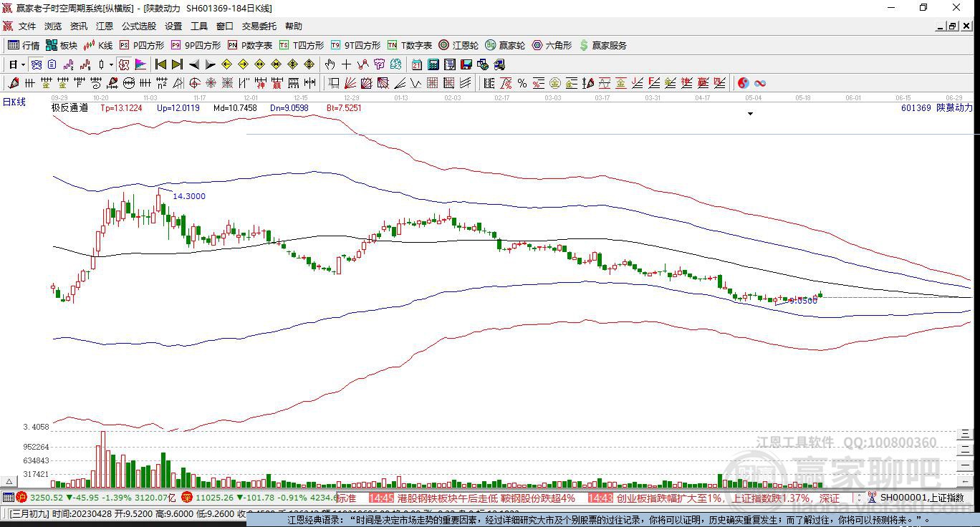Click the blue infinity loop icon
Viewport: 980px width, 527px height.
[x=759, y=83]
